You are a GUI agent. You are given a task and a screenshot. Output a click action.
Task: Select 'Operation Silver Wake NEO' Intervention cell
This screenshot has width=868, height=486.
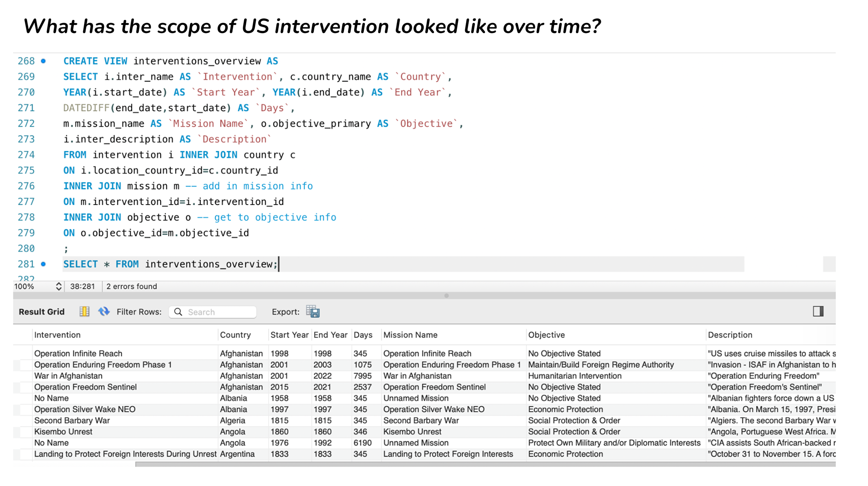pos(85,409)
